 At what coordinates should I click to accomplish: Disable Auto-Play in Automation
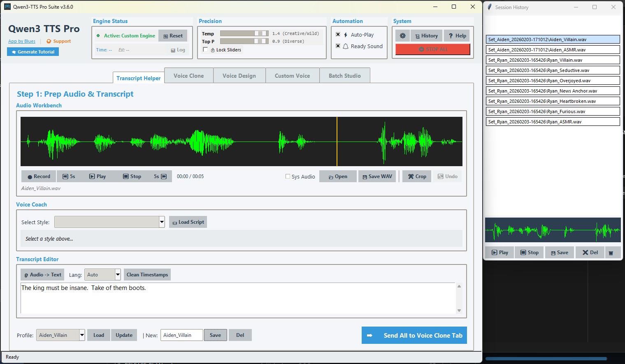coord(338,35)
